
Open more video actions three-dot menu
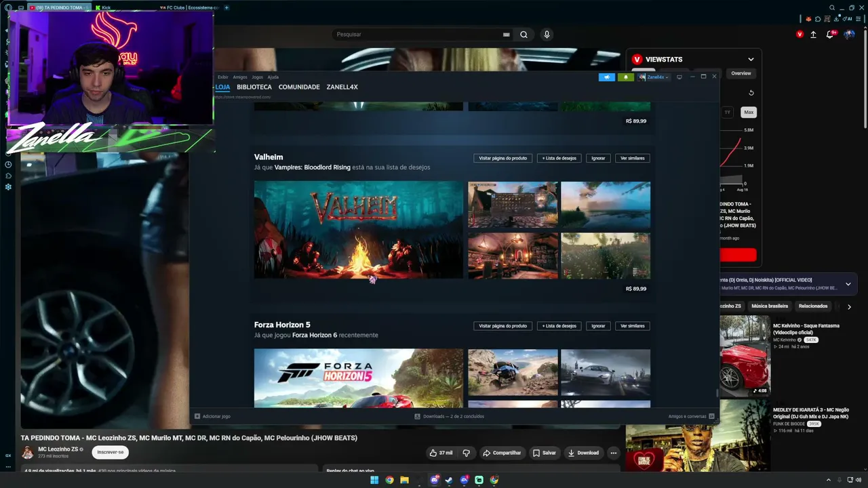click(614, 453)
